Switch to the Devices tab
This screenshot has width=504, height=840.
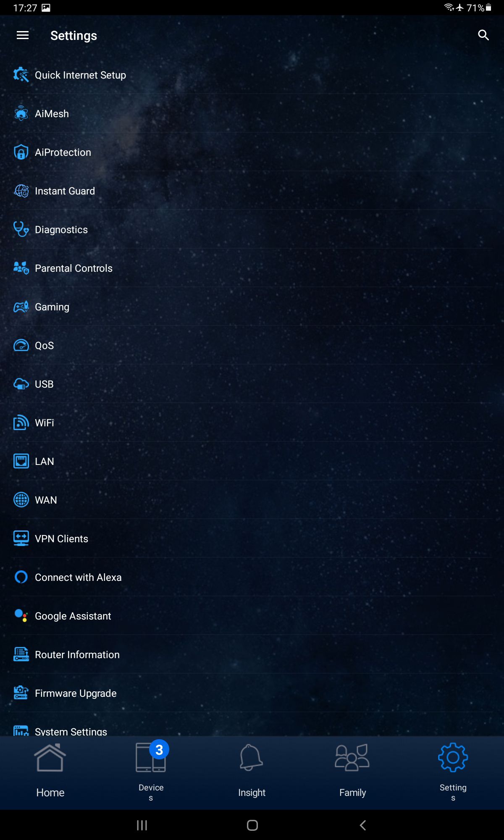151,772
